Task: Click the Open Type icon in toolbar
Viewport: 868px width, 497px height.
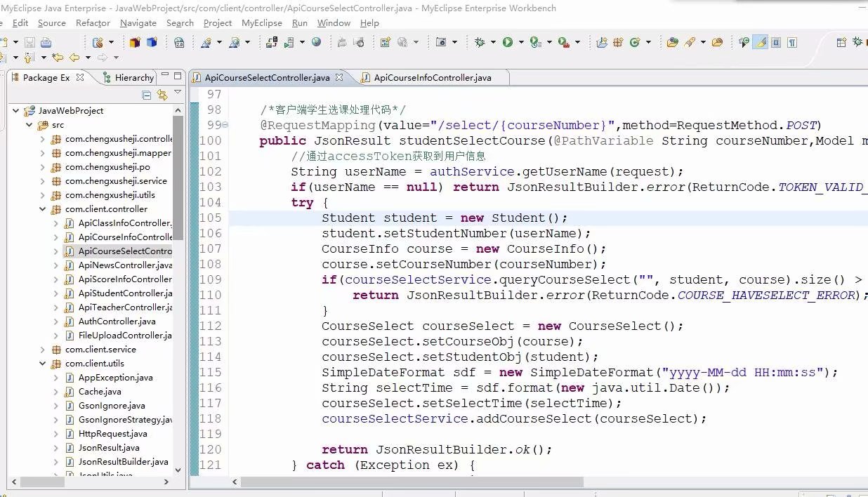Action: pyautogui.click(x=672, y=42)
